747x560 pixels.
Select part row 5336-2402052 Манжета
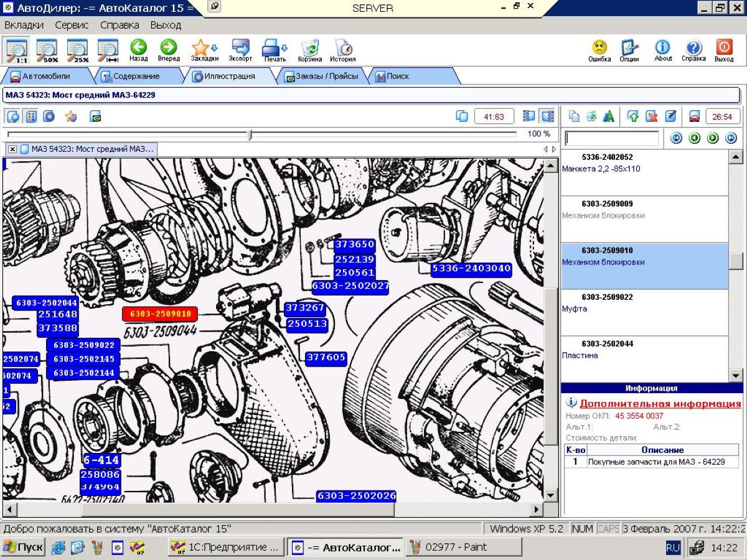pyautogui.click(x=644, y=173)
